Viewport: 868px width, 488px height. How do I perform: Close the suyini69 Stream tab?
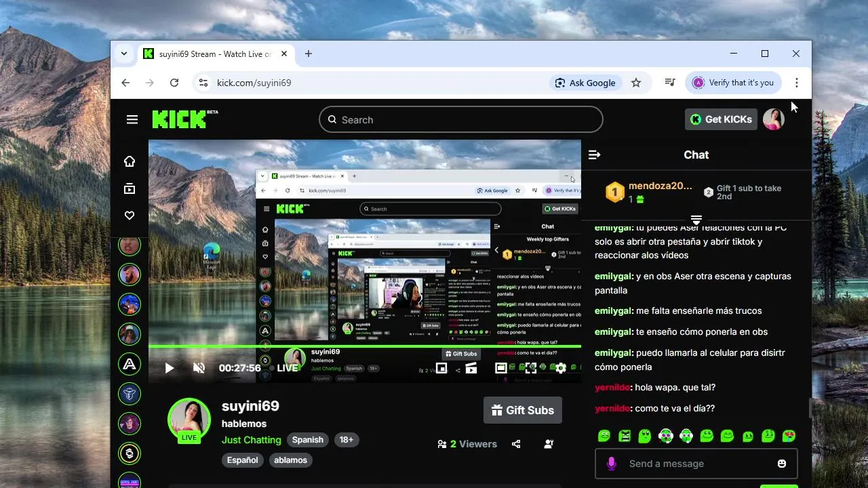(284, 54)
